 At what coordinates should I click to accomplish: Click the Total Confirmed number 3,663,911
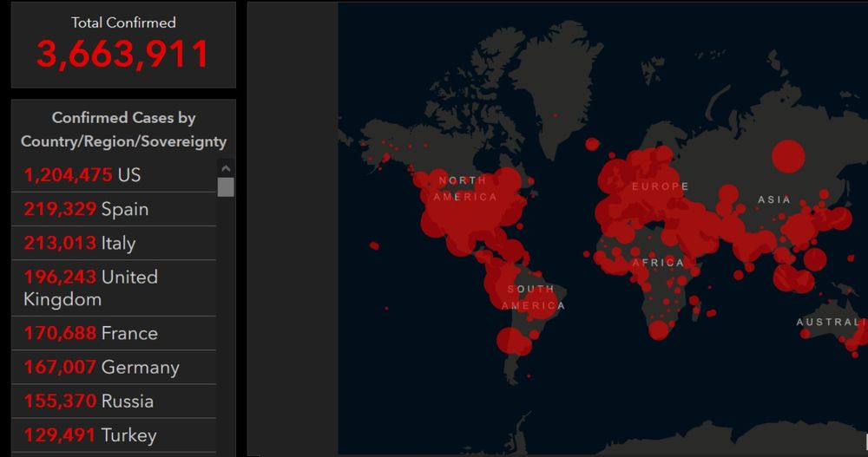click(123, 55)
